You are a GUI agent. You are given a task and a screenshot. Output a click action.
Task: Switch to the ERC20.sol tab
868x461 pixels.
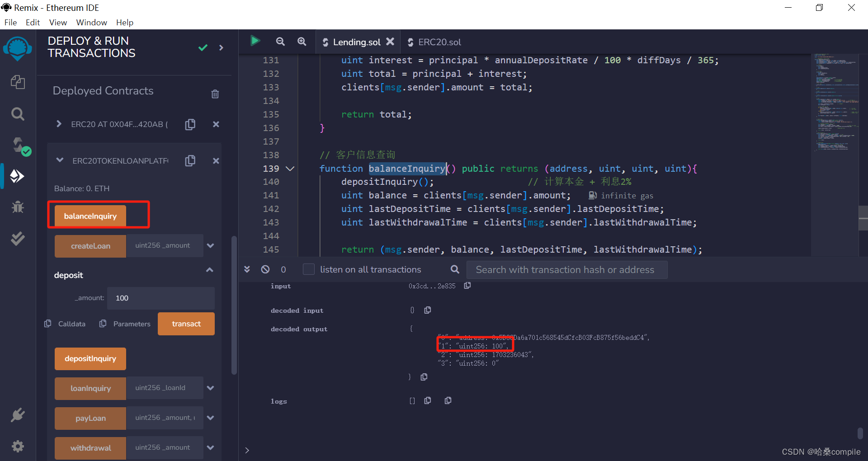(434, 42)
